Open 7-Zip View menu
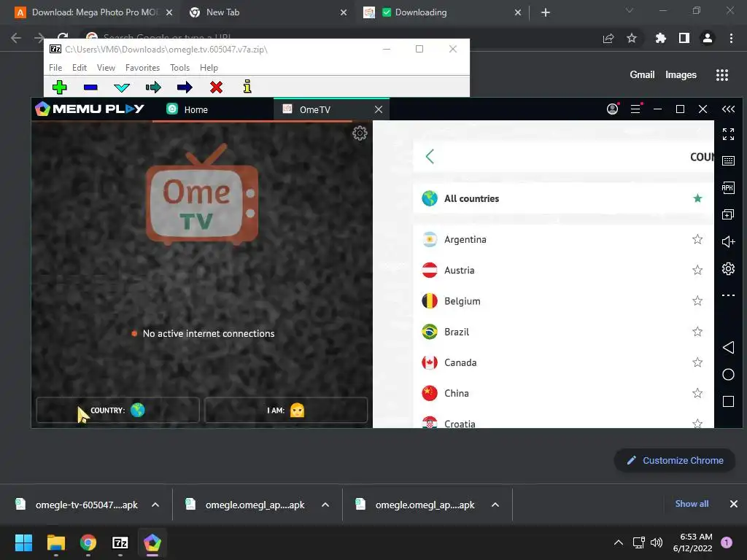Viewport: 747px width, 560px height. point(107,68)
